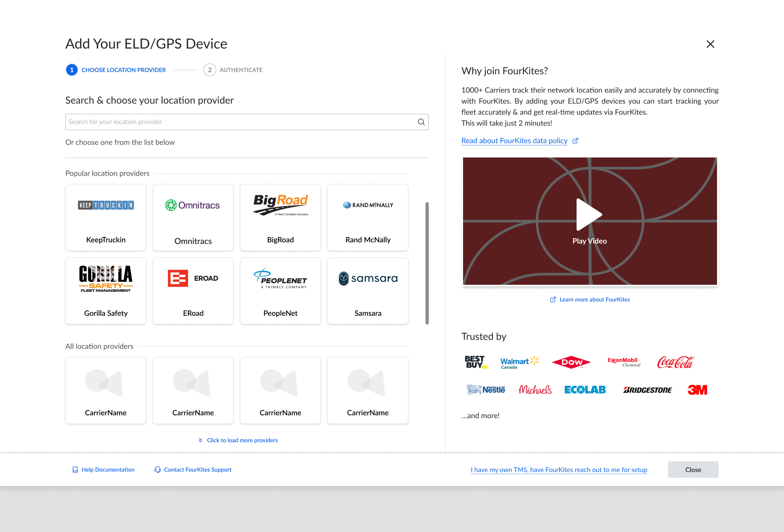Pick the BigRoad provider card

coord(281,217)
